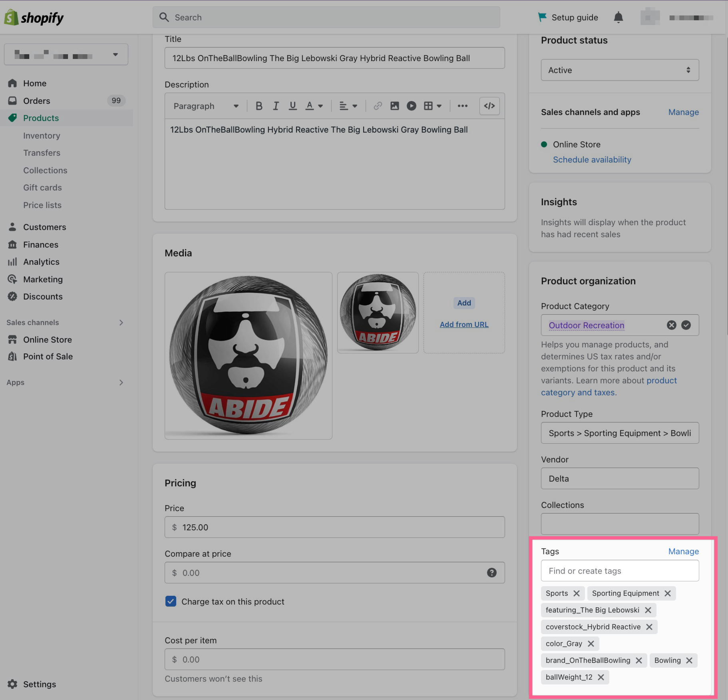Confirm the Outdoor Recreation category checkmark
Viewport: 728px width, 700px height.
tap(686, 325)
